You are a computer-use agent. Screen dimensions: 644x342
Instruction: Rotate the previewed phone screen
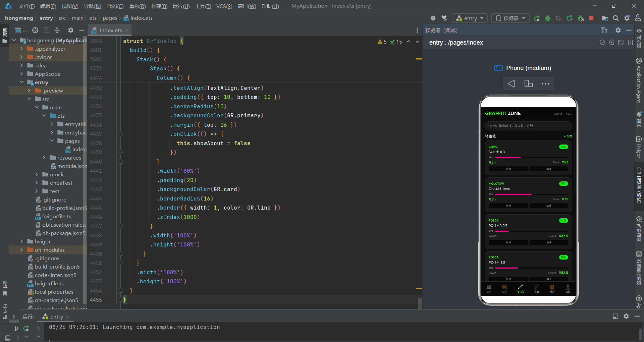pos(528,83)
